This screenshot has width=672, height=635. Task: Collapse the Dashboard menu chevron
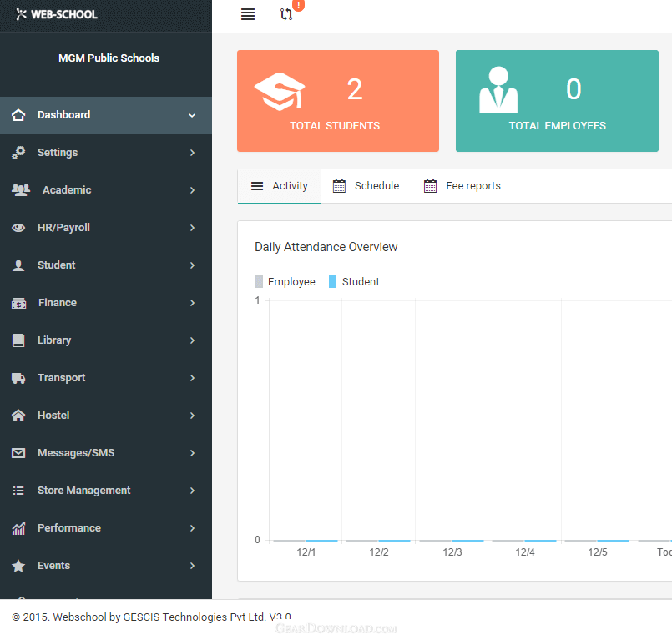coord(192,115)
